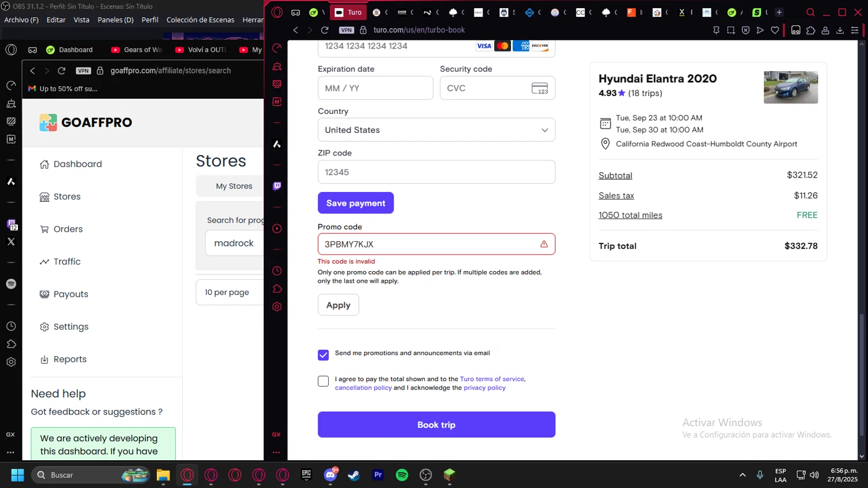Open Premiere Pro from the taskbar
Screen dimensions: 868x488
(x=378, y=475)
